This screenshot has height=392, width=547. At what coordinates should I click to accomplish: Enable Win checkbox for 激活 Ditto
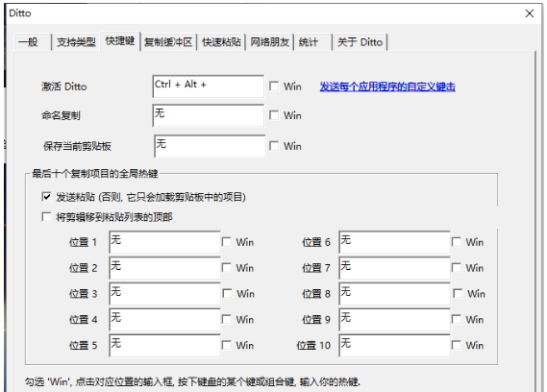(274, 86)
